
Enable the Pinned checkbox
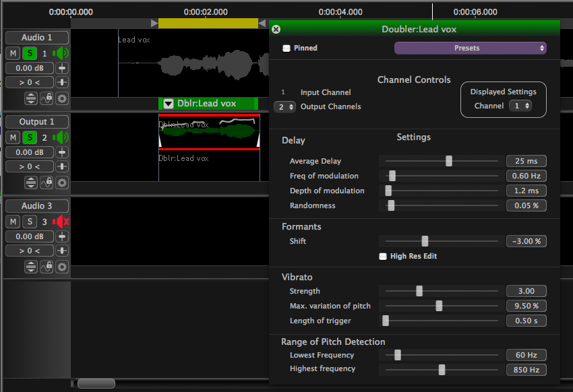coord(286,48)
